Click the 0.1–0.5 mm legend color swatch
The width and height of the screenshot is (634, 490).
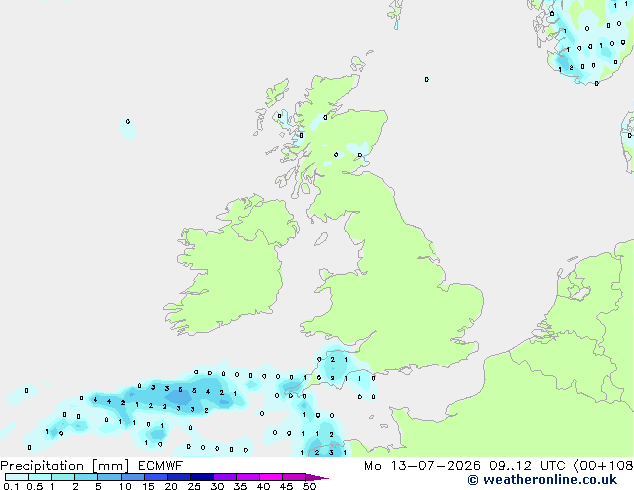(17, 477)
